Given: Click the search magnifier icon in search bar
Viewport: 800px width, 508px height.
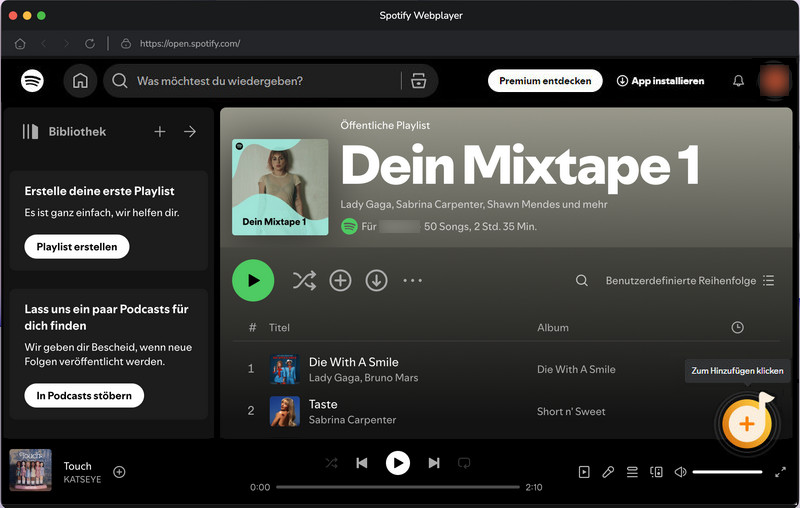Looking at the screenshot, I should pos(120,81).
